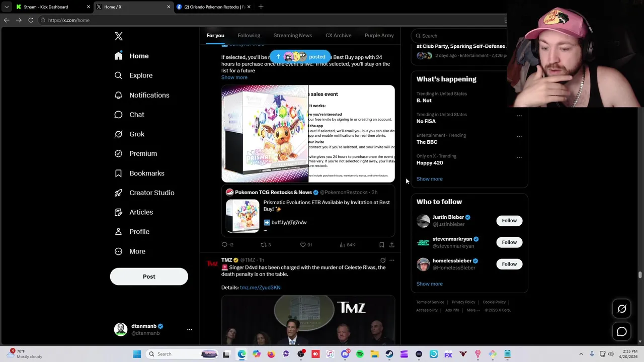Open browser tab list dropdown
Image resolution: width=644 pixels, height=362 pixels.
tap(6, 7)
